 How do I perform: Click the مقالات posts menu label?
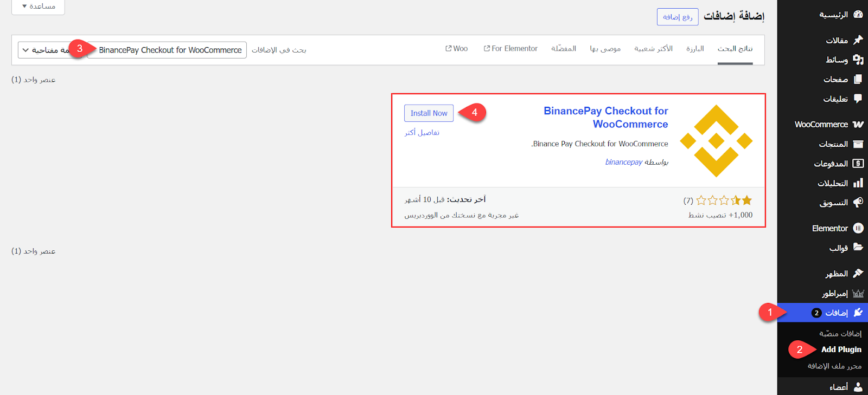(837, 40)
